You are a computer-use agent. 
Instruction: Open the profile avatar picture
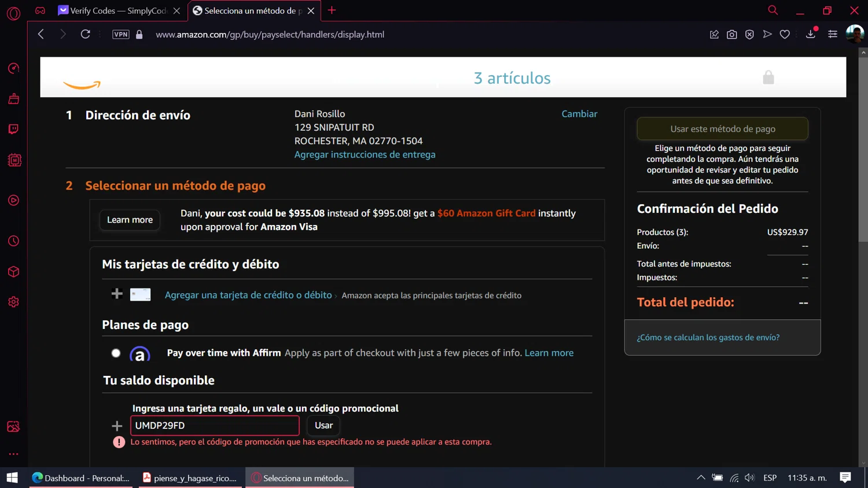click(x=855, y=34)
